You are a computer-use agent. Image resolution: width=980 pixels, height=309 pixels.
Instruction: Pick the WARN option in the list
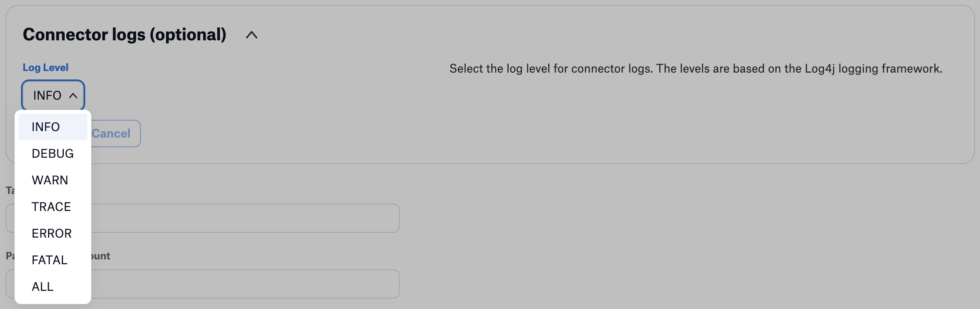click(x=50, y=180)
